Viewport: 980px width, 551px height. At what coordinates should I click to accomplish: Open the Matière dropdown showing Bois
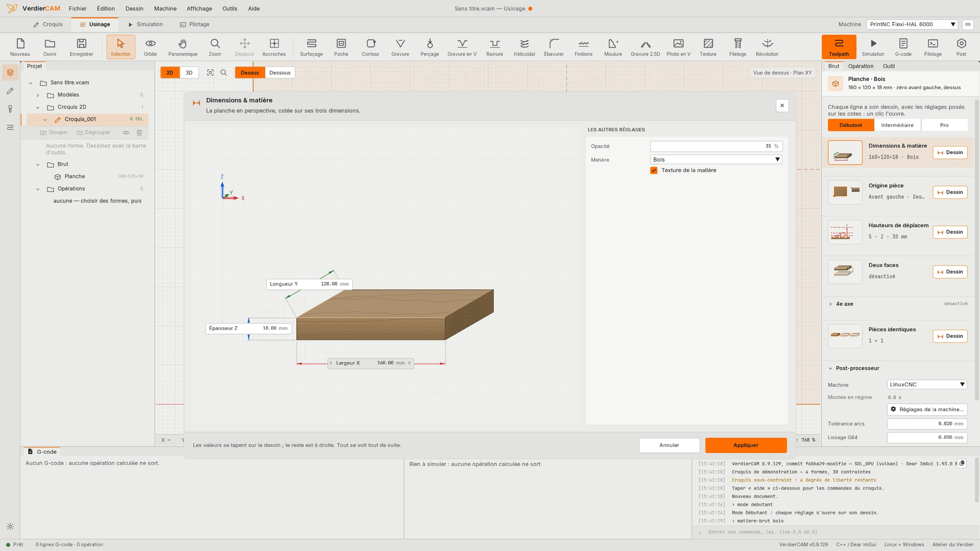716,160
